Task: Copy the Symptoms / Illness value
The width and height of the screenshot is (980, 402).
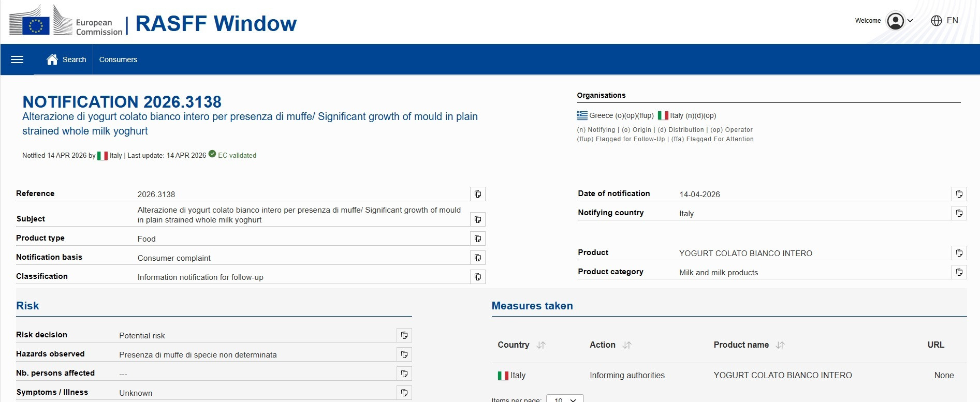Action: pyautogui.click(x=404, y=393)
